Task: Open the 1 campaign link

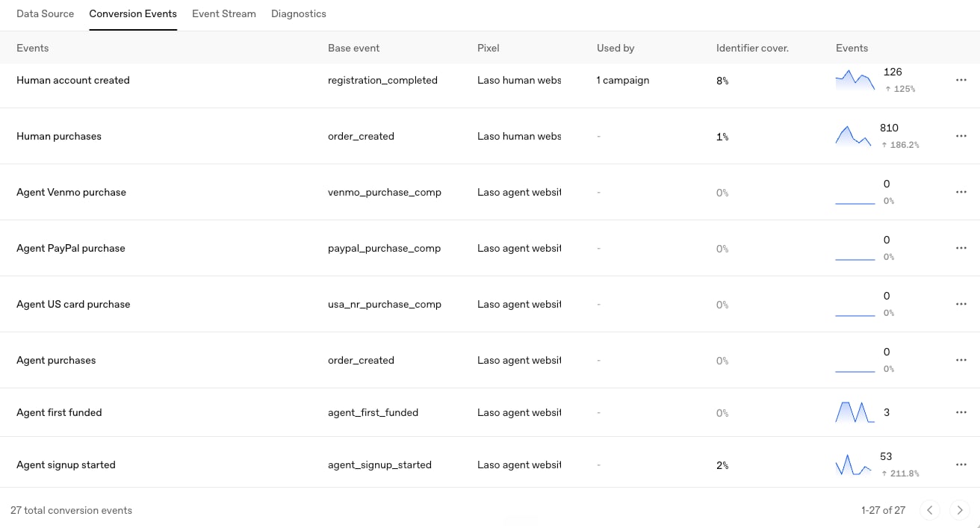Action: pos(623,80)
